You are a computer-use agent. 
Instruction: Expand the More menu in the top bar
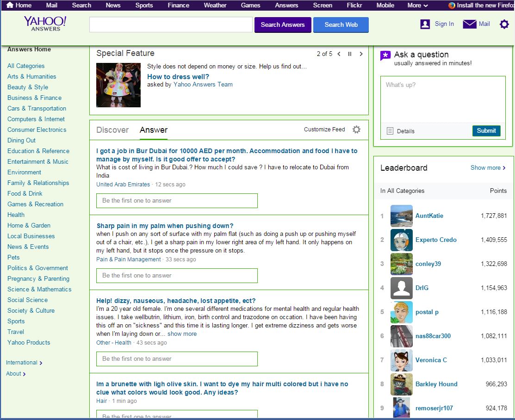tap(417, 5)
